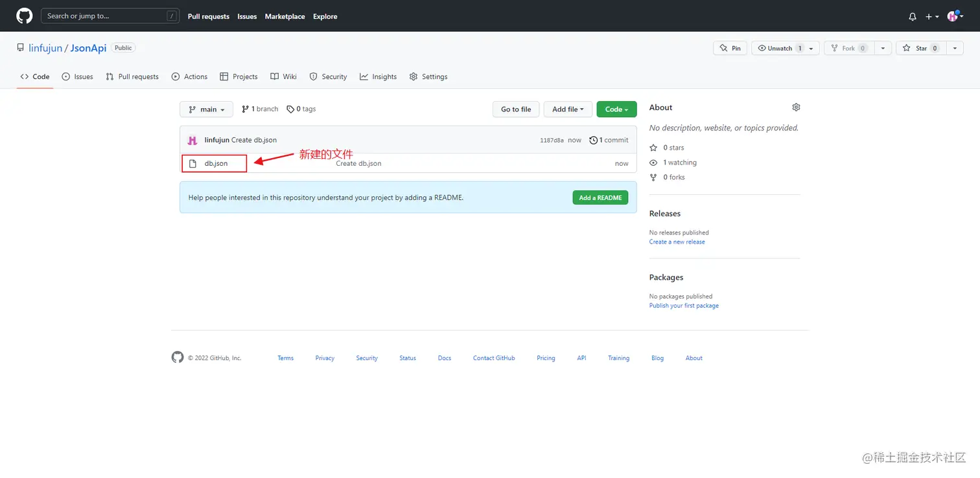Image resolution: width=980 pixels, height=478 pixels.
Task: Click your profile avatar picture
Action: click(953, 16)
